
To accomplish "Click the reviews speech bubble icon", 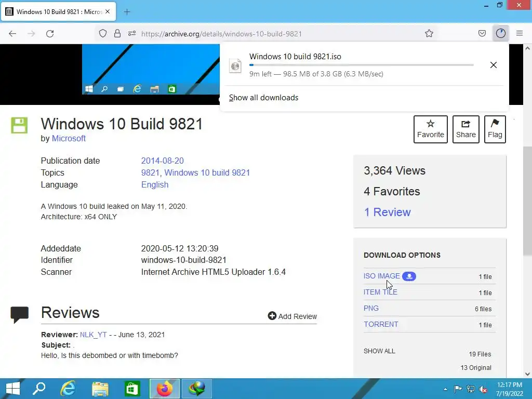I will click(x=20, y=314).
